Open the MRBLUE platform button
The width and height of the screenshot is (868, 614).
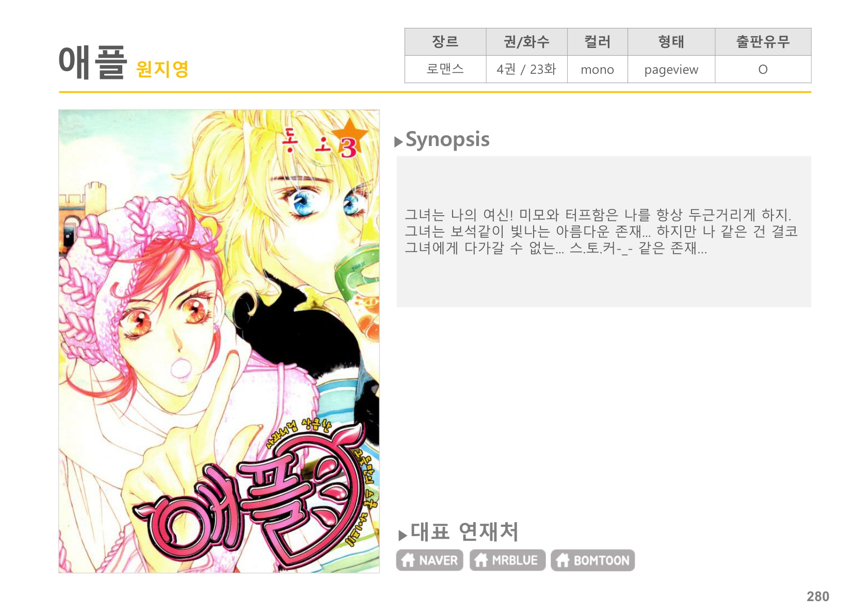tap(507, 560)
